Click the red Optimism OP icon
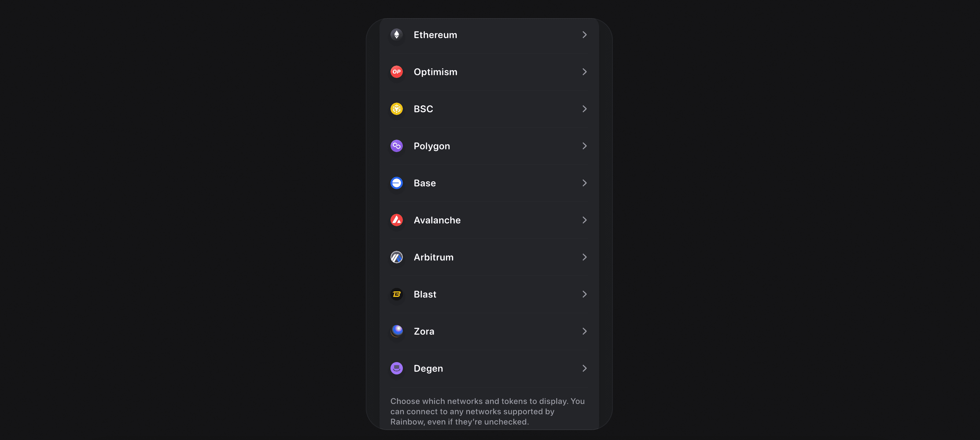Screen dimensions: 980x440 point(396,71)
